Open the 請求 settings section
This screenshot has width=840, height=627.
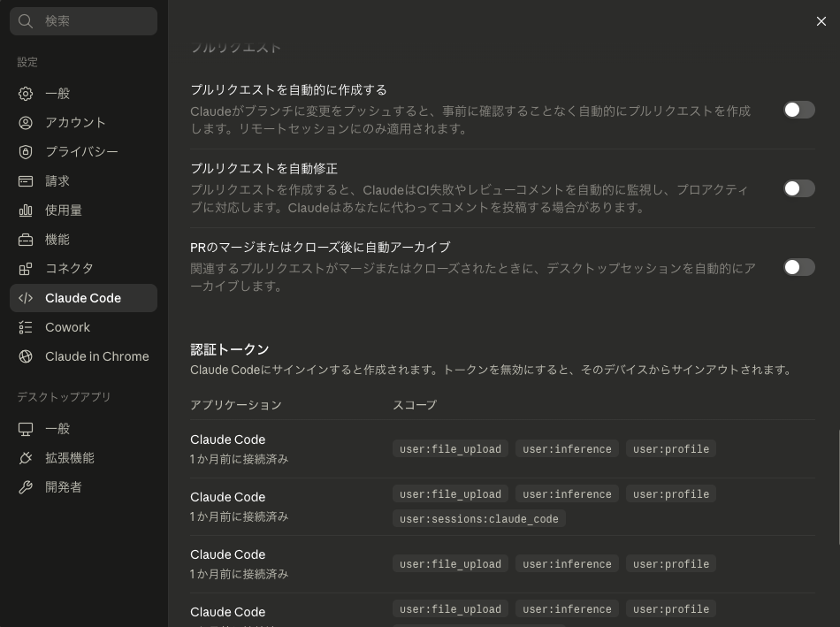pyautogui.click(x=84, y=181)
